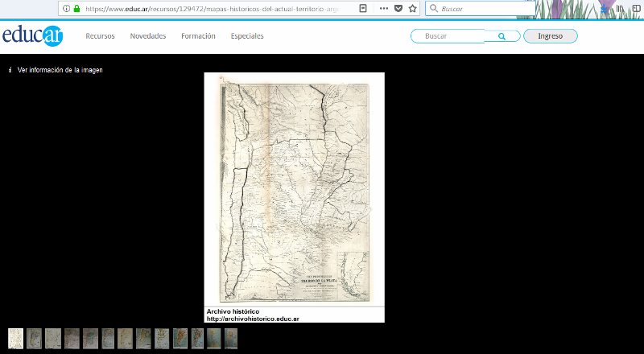Click the URL in the address bar
This screenshot has height=354, width=644.
(213, 9)
